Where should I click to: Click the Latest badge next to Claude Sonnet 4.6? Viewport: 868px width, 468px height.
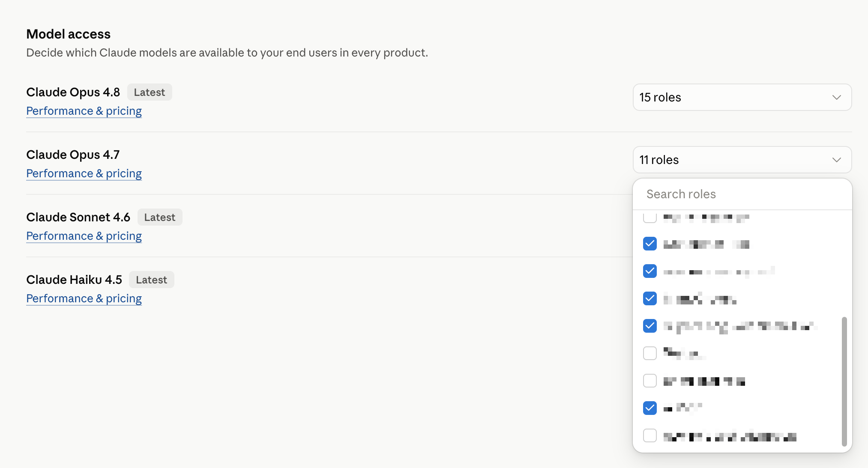tap(160, 217)
